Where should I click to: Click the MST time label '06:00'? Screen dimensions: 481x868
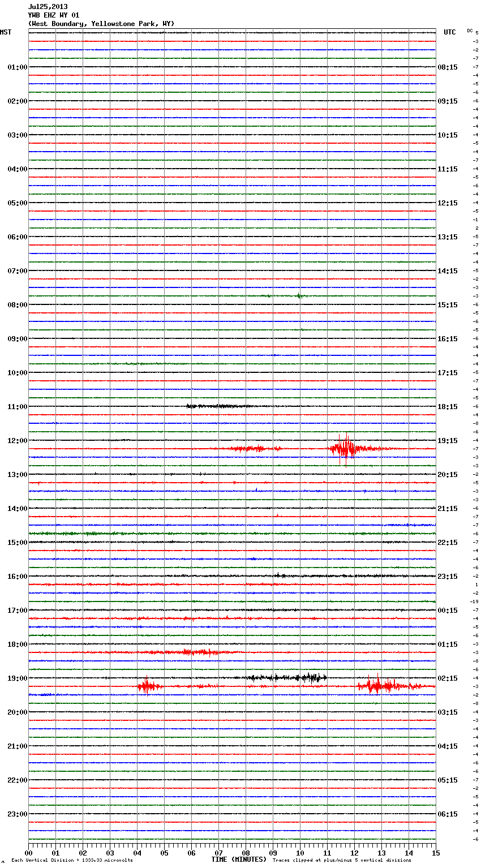18,237
